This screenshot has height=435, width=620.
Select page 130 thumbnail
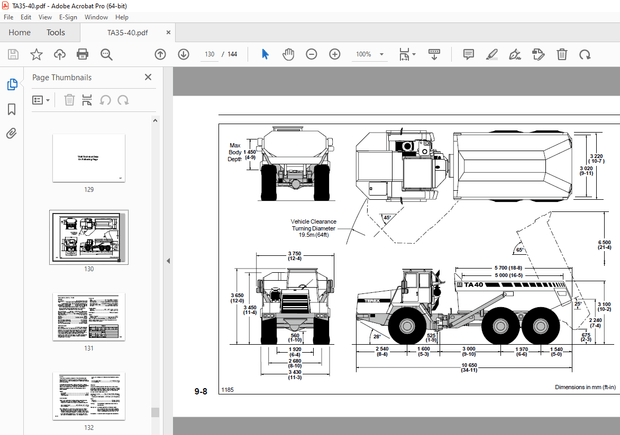click(89, 237)
